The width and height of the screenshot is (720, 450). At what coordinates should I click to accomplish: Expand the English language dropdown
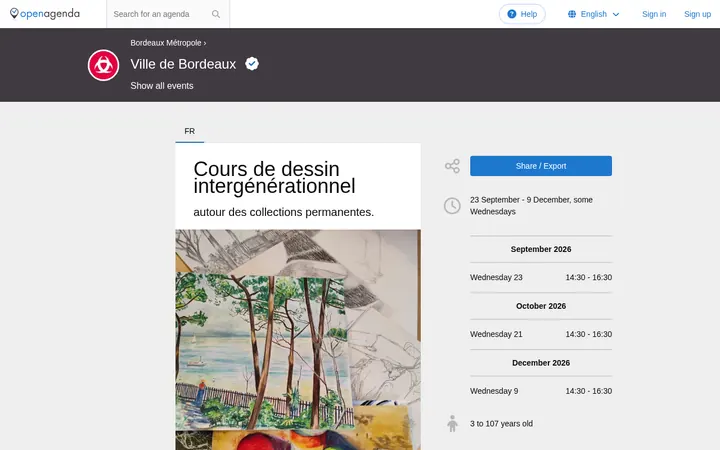pyautogui.click(x=594, y=14)
